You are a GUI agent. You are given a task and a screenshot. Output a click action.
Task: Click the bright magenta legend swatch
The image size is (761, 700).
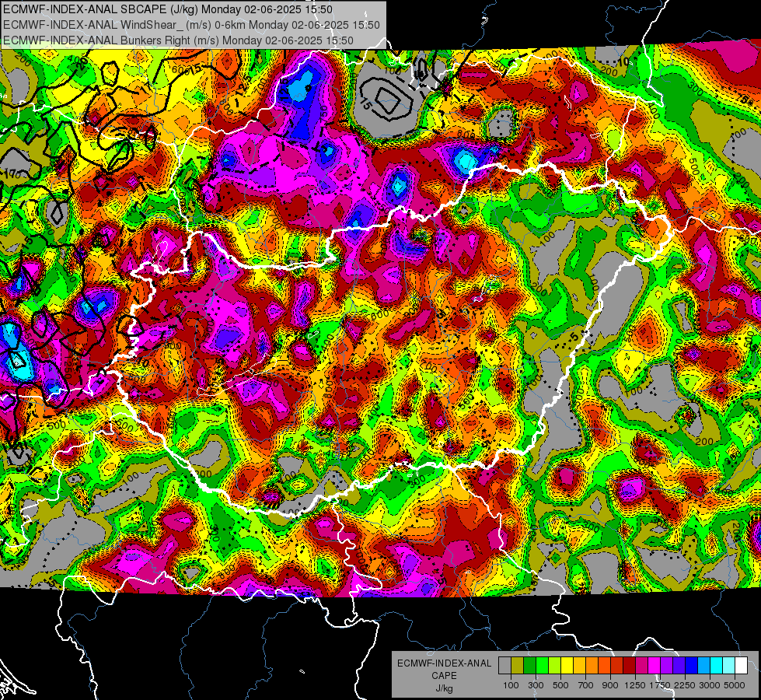[655, 665]
